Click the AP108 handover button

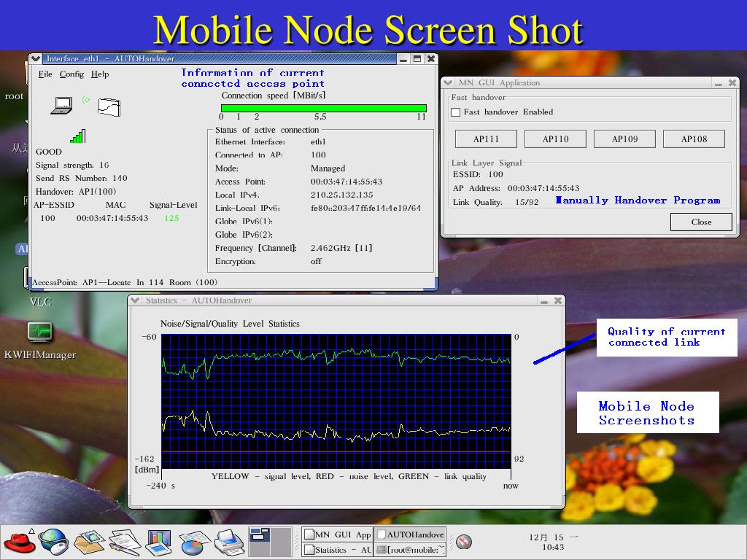pyautogui.click(x=694, y=139)
